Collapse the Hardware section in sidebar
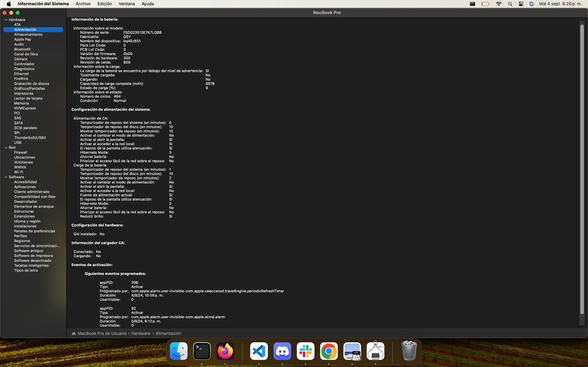This screenshot has width=588, height=367. (6, 20)
